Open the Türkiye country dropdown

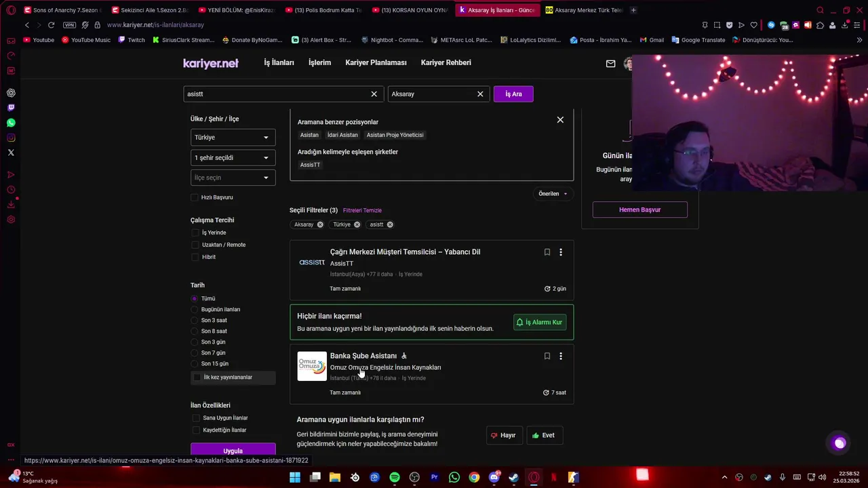point(233,138)
